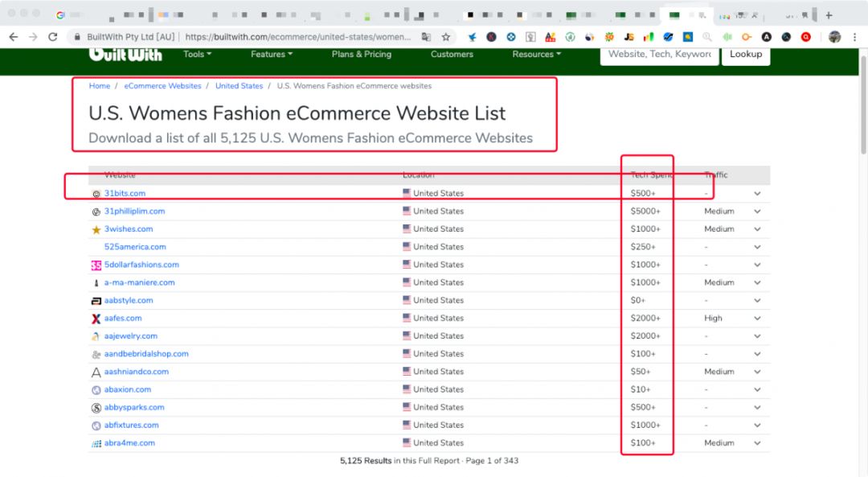
Task: Open a new browser tab
Action: click(829, 15)
